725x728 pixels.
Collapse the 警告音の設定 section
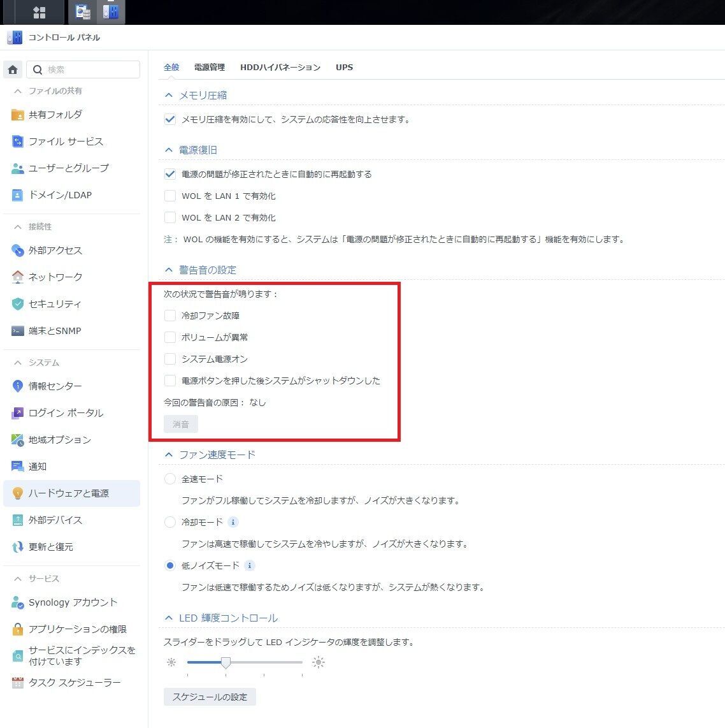[169, 270]
